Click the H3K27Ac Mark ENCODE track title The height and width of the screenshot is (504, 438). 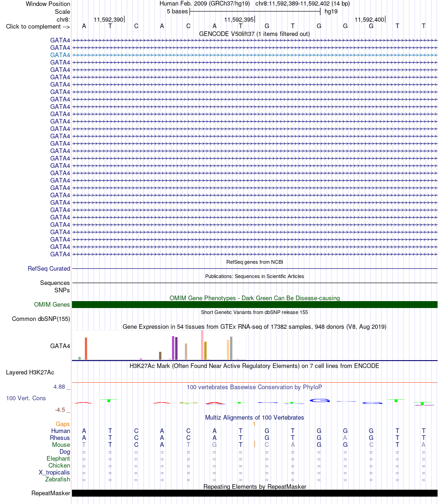click(254, 366)
